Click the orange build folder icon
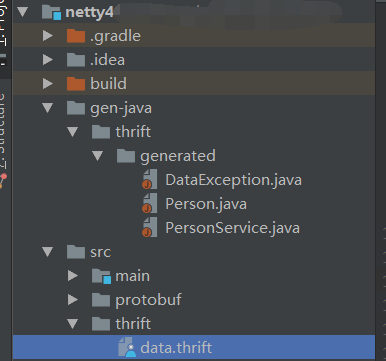Viewport: 386px width, 361px height. click(76, 84)
